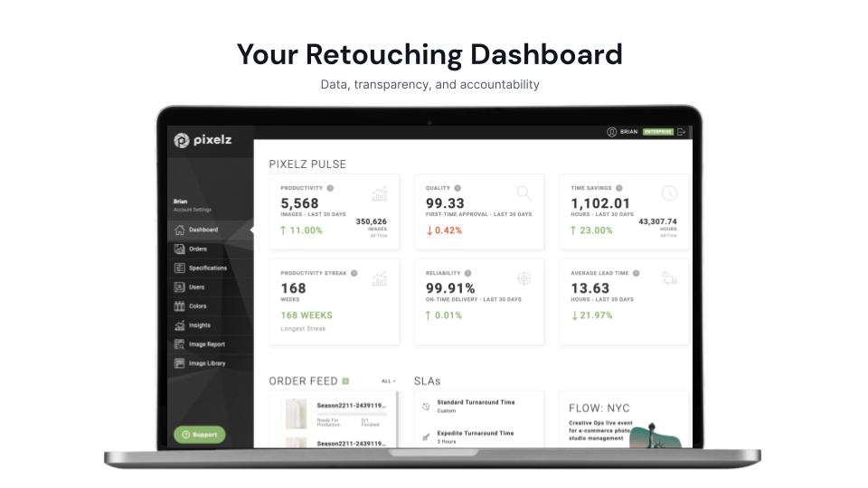868x488 pixels.
Task: Click the PIXELZ PULSE heading
Action: pyautogui.click(x=307, y=164)
